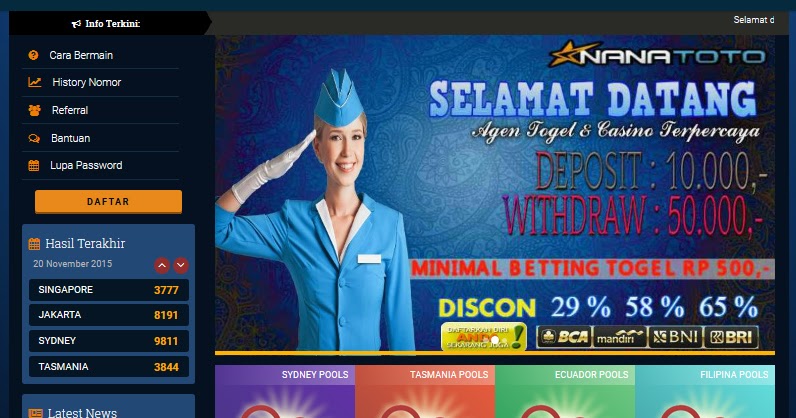Open the Ecuador Pools tile
The width and height of the screenshot is (796, 418).
565,392
